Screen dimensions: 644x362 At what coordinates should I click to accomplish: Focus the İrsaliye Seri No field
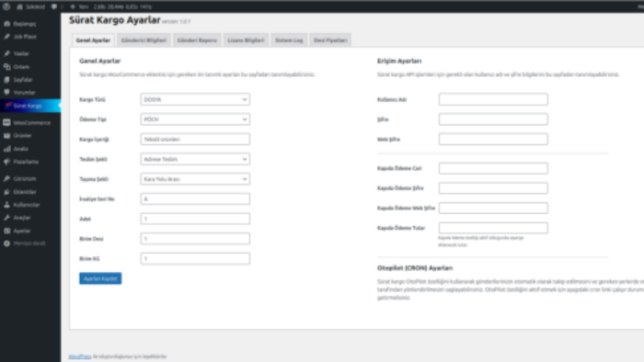[x=195, y=198]
